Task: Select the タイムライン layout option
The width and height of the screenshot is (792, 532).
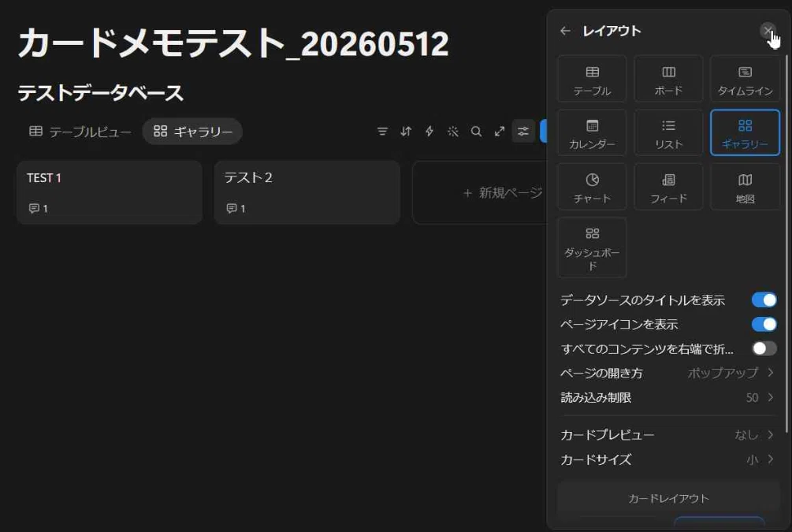Action: pyautogui.click(x=745, y=80)
